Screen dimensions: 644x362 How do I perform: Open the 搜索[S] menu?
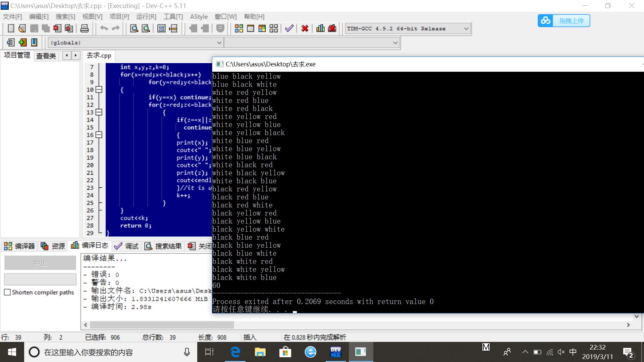tap(65, 16)
